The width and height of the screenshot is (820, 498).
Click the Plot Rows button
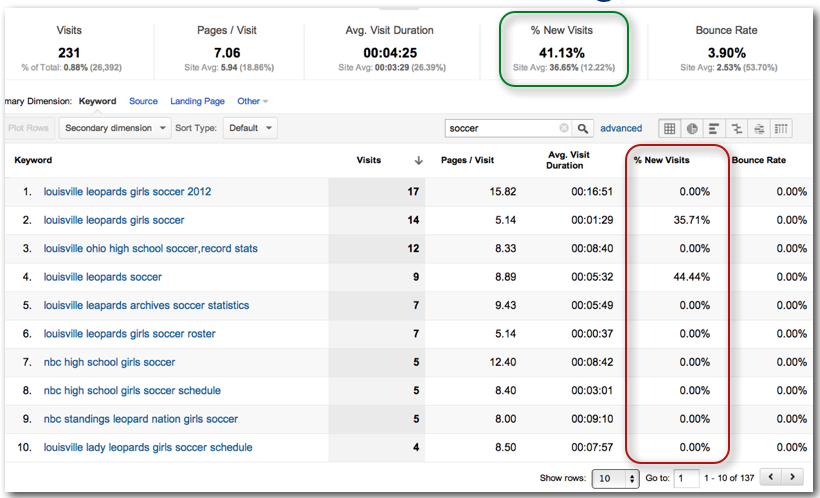pyautogui.click(x=28, y=128)
